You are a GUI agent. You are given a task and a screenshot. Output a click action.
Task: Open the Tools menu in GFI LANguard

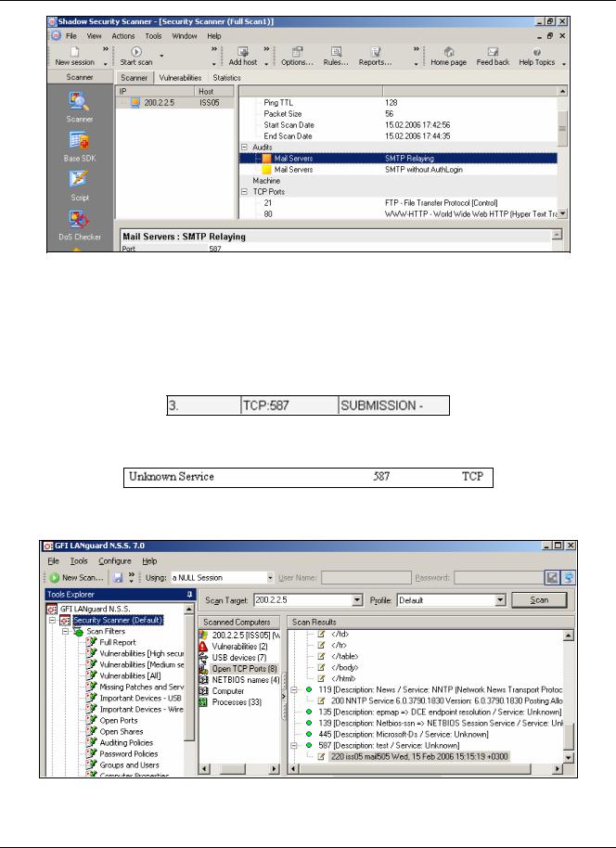click(x=79, y=560)
